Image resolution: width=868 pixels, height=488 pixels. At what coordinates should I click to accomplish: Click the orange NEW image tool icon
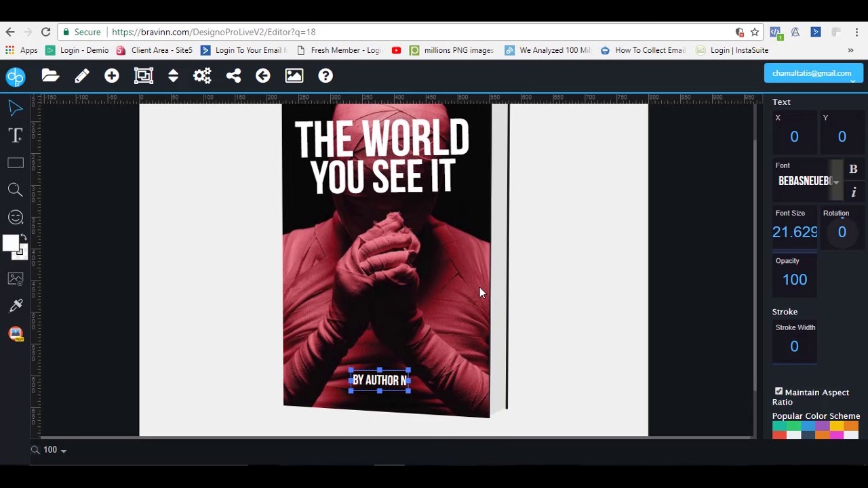(16, 333)
